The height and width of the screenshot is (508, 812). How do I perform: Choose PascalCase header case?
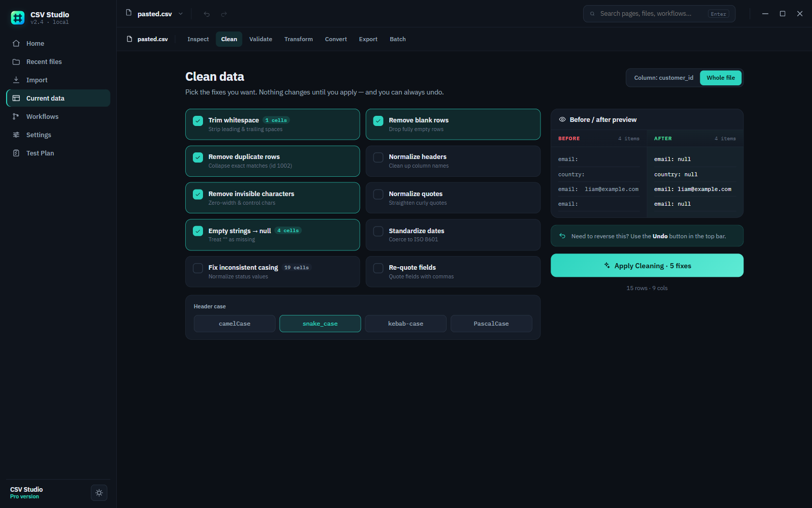click(x=491, y=324)
